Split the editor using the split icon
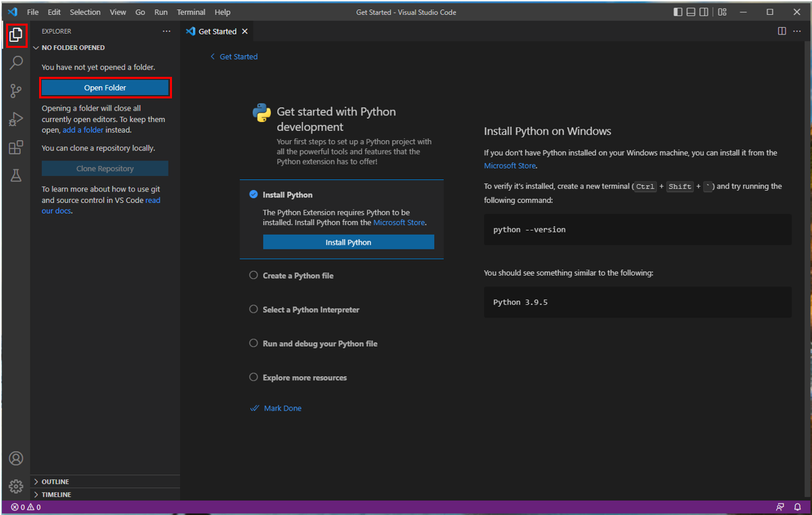Viewport: 812px width, 515px height. [x=782, y=31]
